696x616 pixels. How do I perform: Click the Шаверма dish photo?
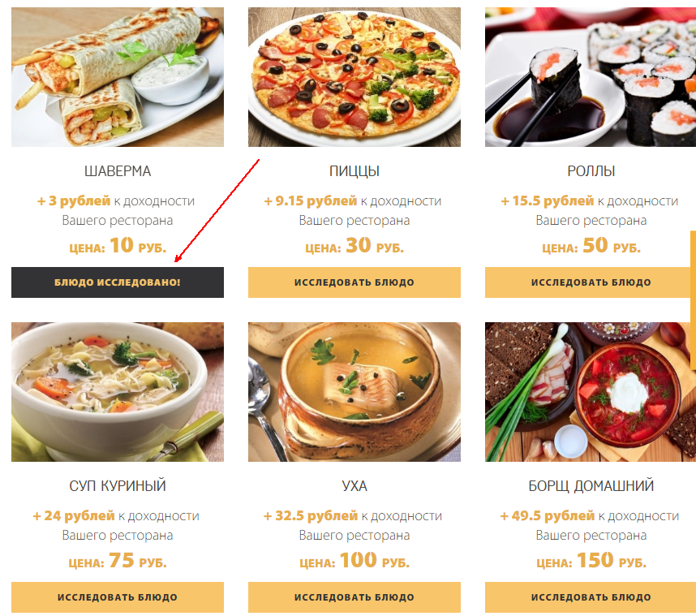tap(118, 77)
